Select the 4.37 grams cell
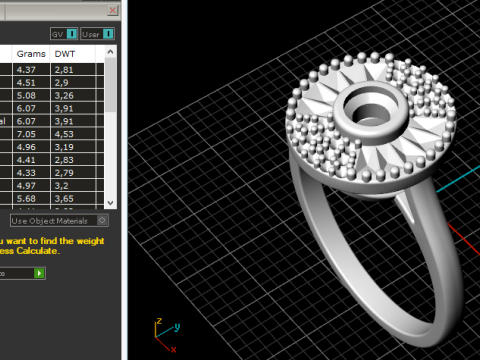This screenshot has width=480, height=360. (31, 70)
